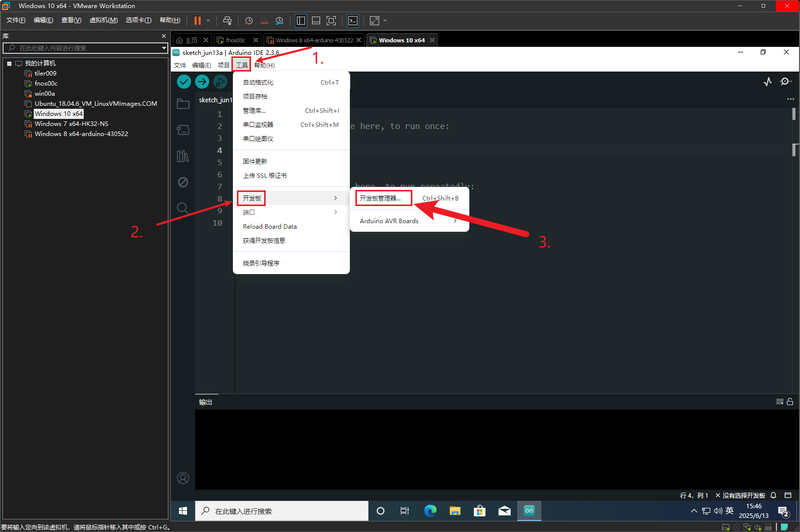Click VMware console view icon
800x532 pixels.
point(353,21)
